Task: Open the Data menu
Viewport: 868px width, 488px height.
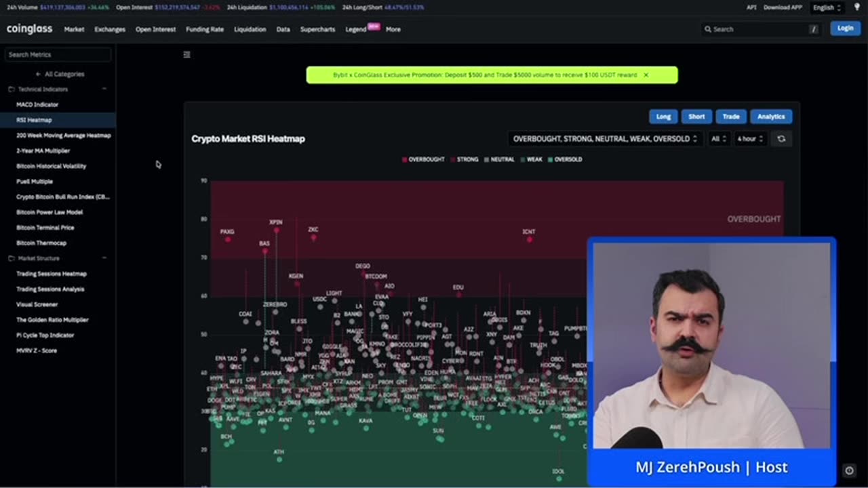Action: [283, 29]
